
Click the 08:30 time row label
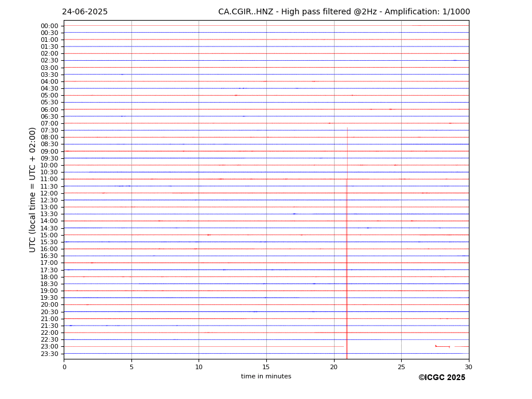point(49,144)
